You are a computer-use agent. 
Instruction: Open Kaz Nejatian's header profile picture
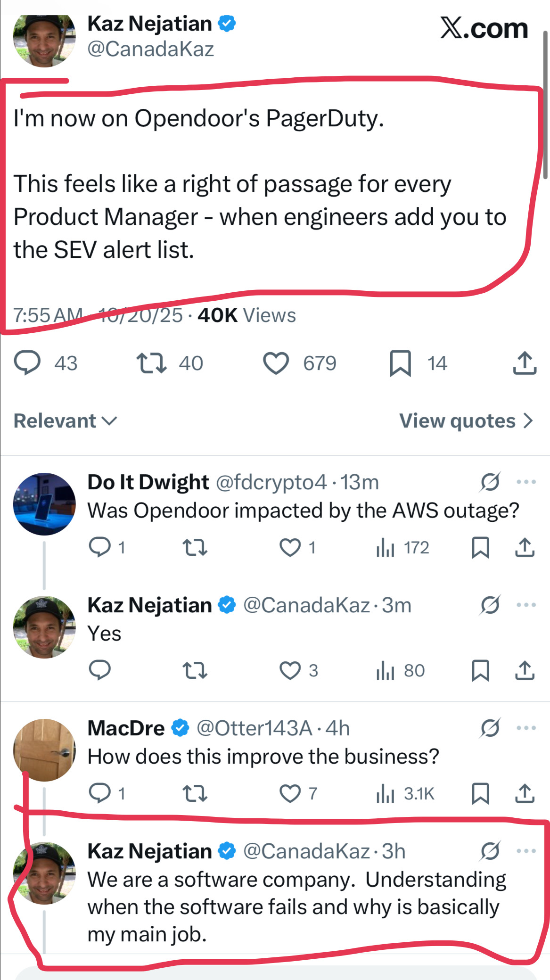(x=44, y=41)
